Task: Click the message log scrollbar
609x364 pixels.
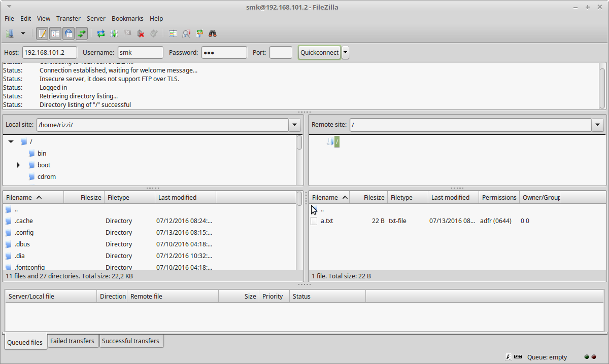Action: point(602,89)
